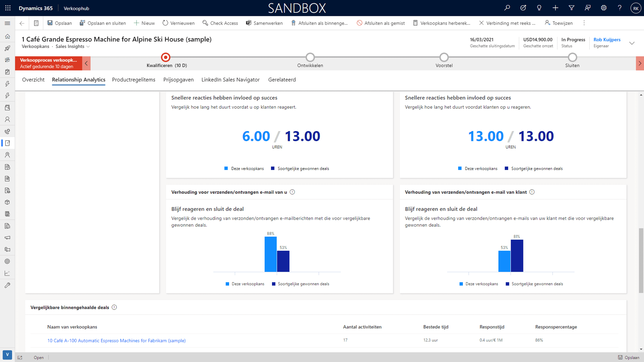The image size is (644, 362).
Task: Open the Fabrikam Espresso Machines opportunity link
Action: [116, 340]
